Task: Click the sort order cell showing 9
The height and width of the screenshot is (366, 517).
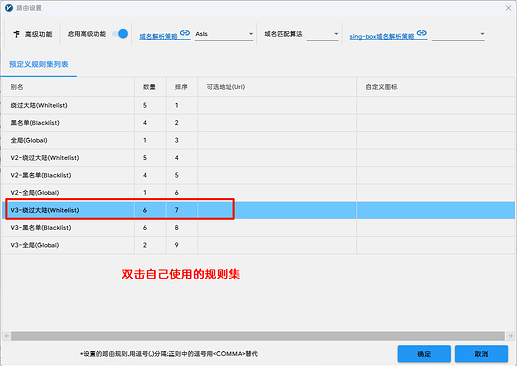Action: point(182,245)
